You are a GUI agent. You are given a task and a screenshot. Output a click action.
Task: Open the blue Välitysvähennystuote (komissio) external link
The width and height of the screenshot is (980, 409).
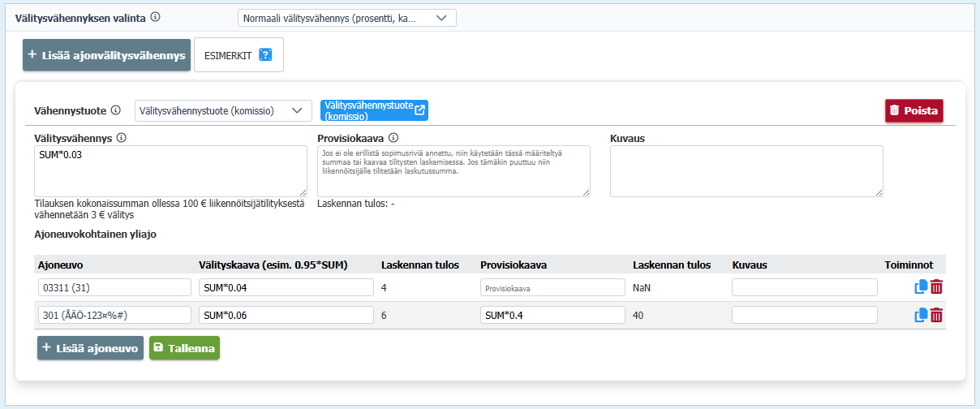(x=374, y=110)
